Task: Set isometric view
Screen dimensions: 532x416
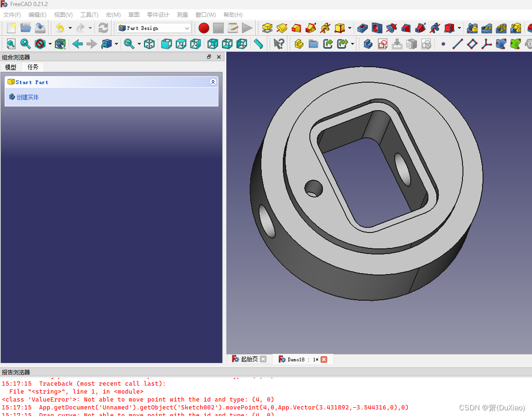Action: (x=149, y=44)
